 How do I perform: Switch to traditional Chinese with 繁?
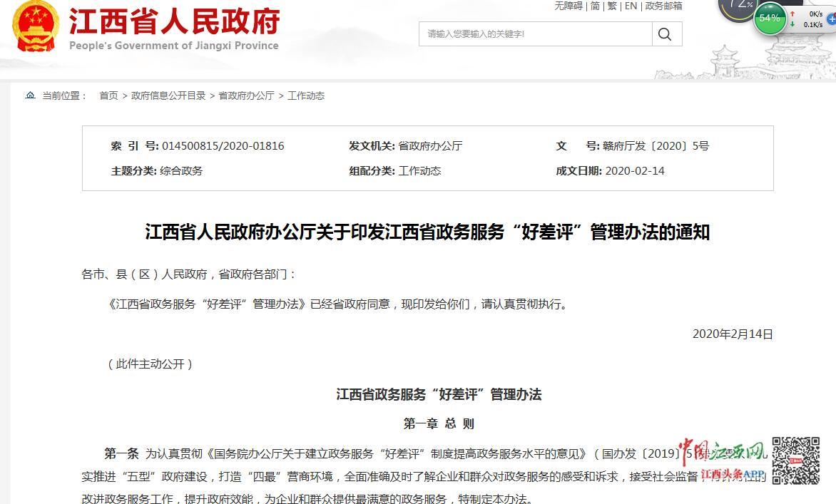click(x=612, y=6)
